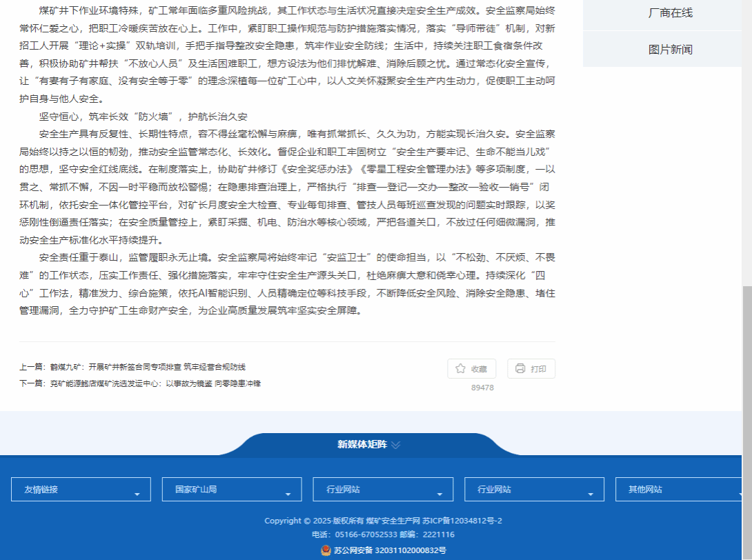
Task: Click the police badge icon in the footer
Action: [326, 550]
